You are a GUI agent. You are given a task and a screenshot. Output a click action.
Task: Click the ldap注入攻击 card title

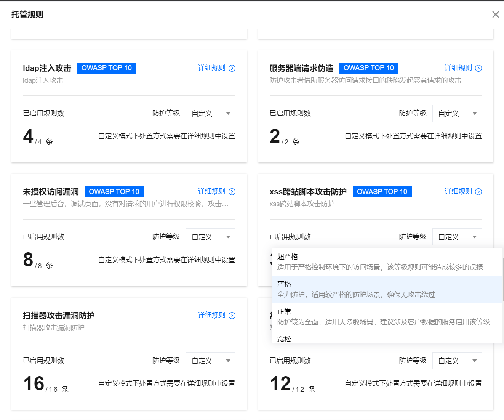point(47,68)
